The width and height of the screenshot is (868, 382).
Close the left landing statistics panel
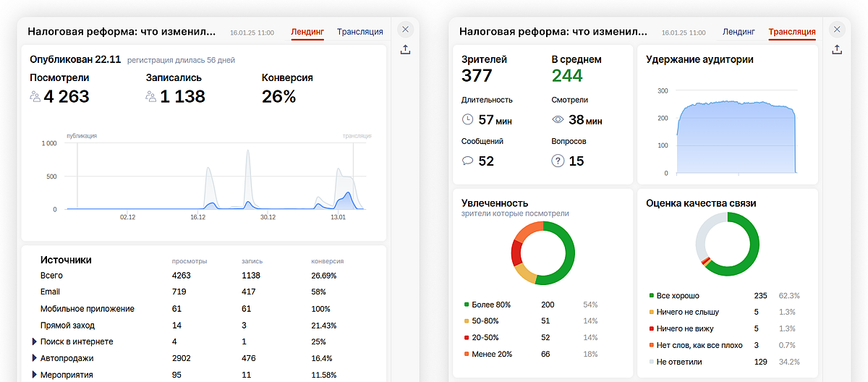(x=405, y=30)
